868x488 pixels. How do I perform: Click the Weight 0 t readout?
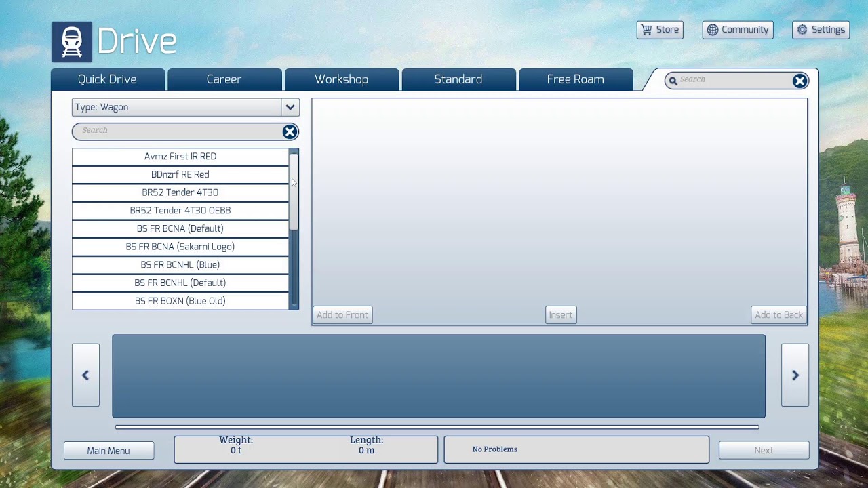tap(236, 445)
